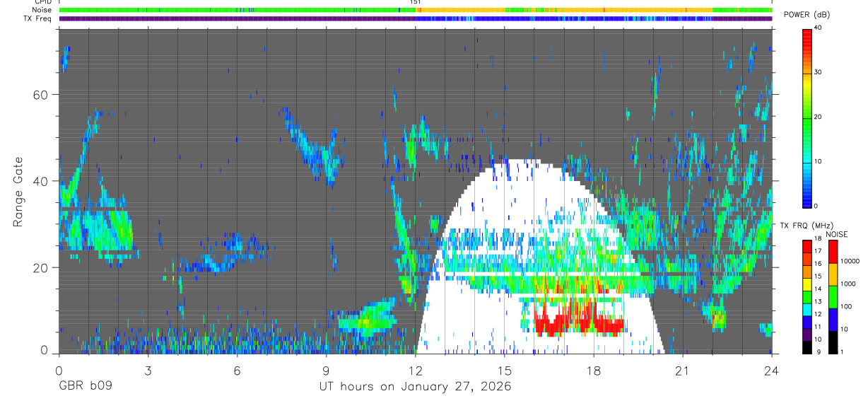Viewport: 868px width, 401px height.
Task: Click the 15 hour tick label on the time axis
Action: click(x=504, y=370)
